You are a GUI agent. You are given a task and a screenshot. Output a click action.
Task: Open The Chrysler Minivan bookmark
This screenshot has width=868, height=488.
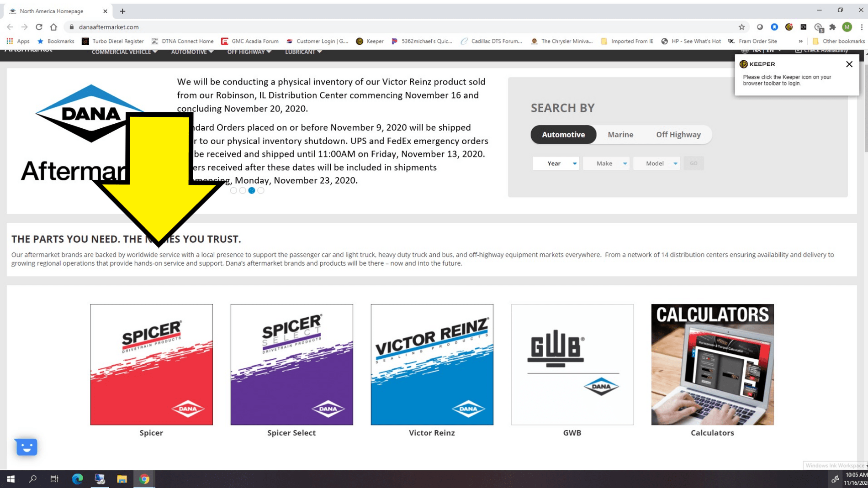pos(561,41)
